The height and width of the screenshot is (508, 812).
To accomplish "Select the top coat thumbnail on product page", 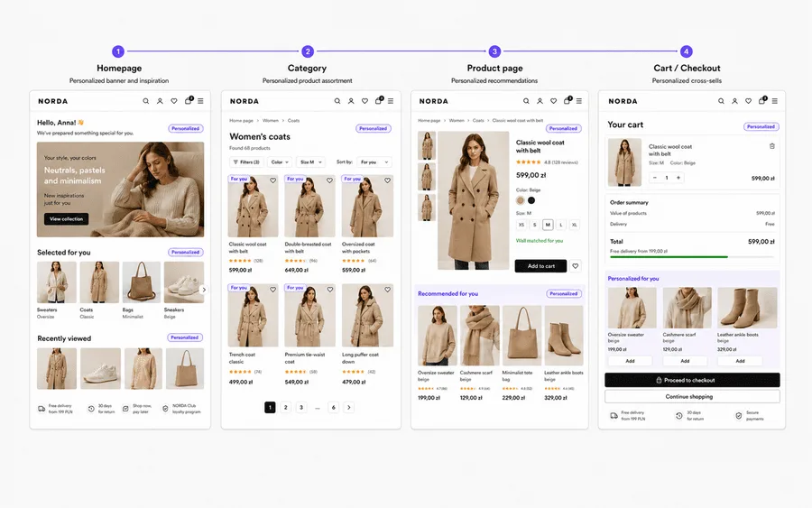I will 427,145.
